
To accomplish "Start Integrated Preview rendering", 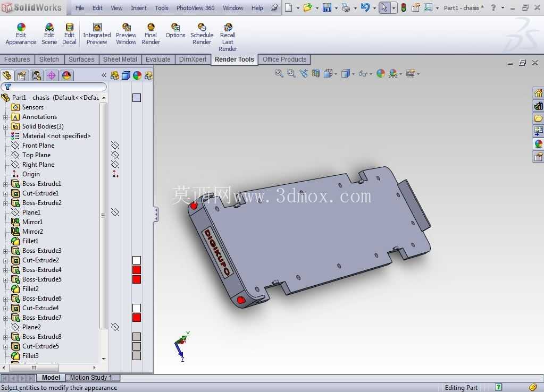I will coord(97,34).
